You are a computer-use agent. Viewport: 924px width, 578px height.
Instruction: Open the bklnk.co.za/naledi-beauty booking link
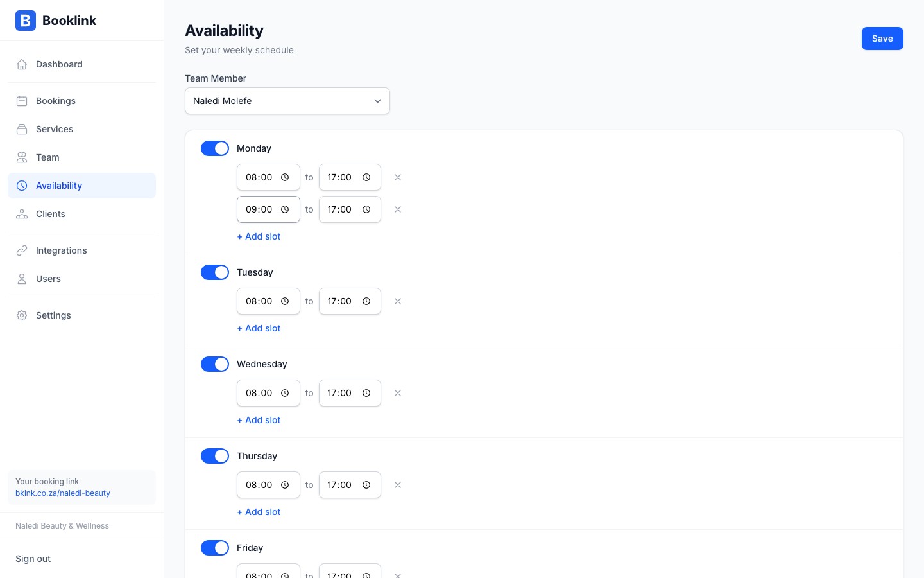point(63,493)
